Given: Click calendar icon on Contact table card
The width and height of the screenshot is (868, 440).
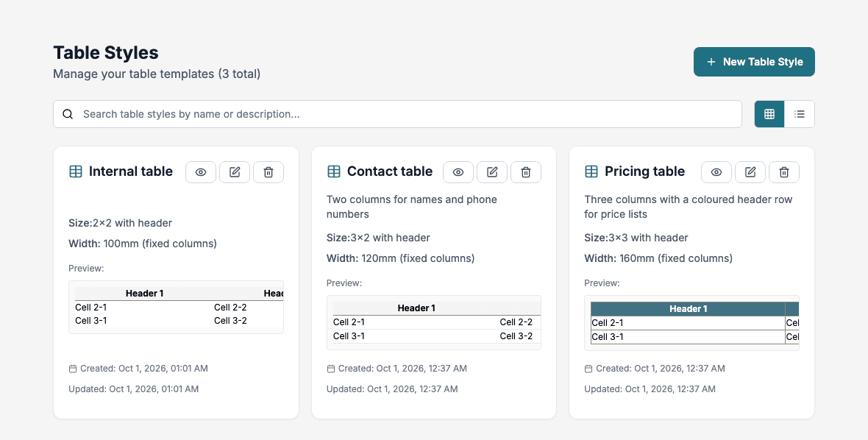Looking at the screenshot, I should pos(330,369).
